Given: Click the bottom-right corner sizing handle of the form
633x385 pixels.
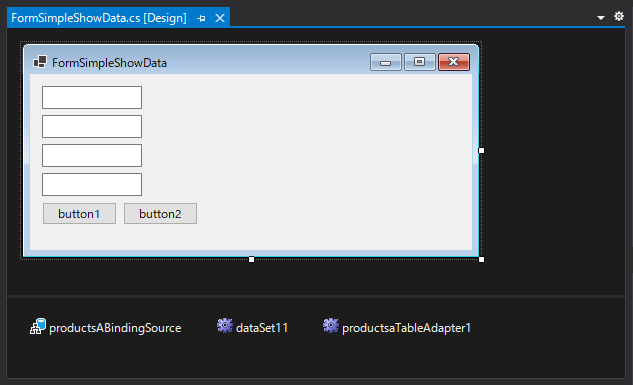Looking at the screenshot, I should pyautogui.click(x=481, y=259).
